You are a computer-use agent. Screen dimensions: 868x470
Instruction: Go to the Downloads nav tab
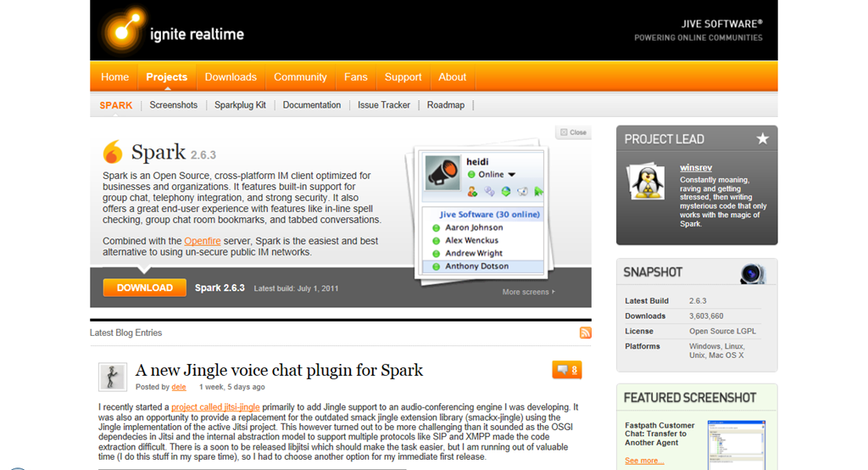coord(231,77)
